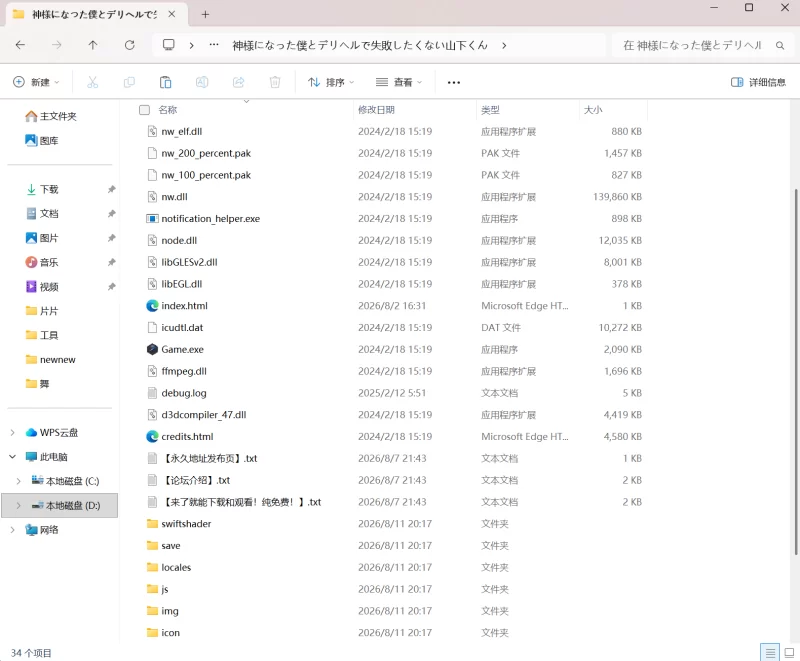Expand 本地磁盘 (D:) tree node
This screenshot has width=800, height=661.
[18, 505]
